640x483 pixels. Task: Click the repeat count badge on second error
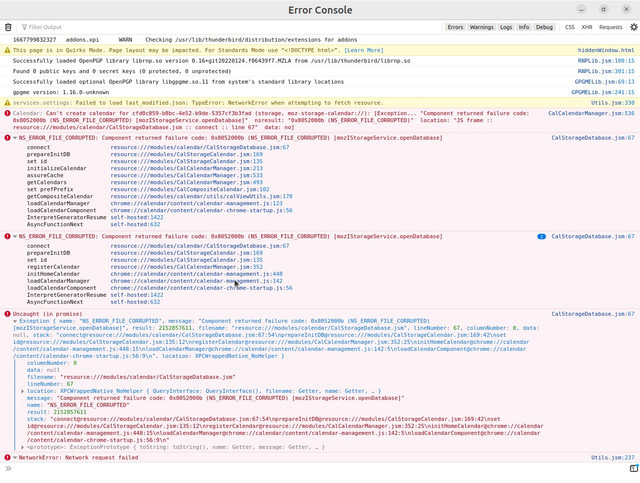point(541,236)
